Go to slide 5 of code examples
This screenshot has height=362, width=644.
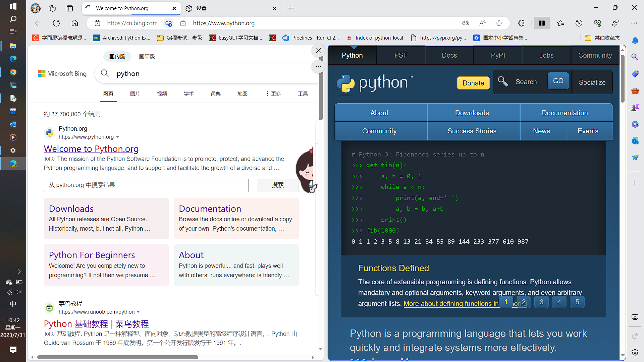click(x=577, y=302)
